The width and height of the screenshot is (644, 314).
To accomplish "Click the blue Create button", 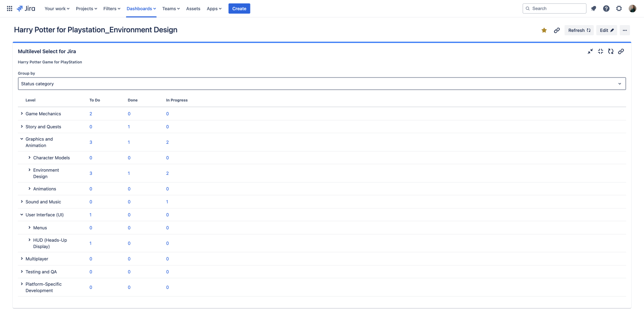I will click(x=239, y=9).
